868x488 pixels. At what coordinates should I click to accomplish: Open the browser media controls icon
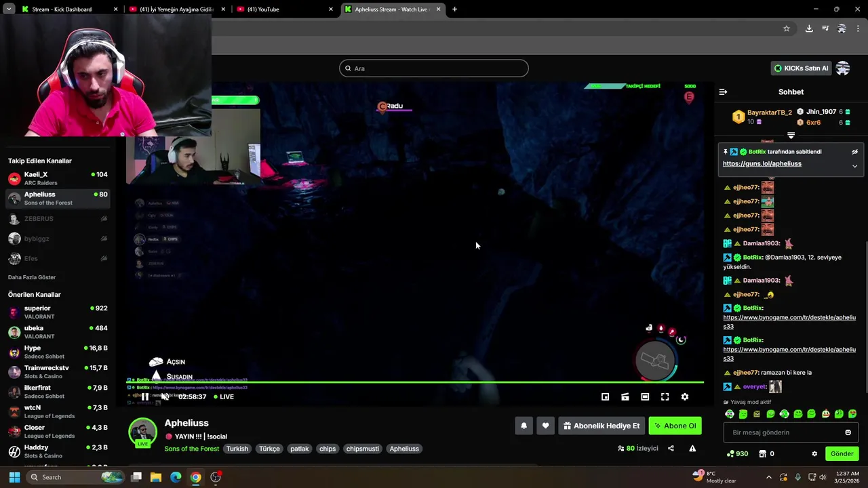(x=825, y=28)
